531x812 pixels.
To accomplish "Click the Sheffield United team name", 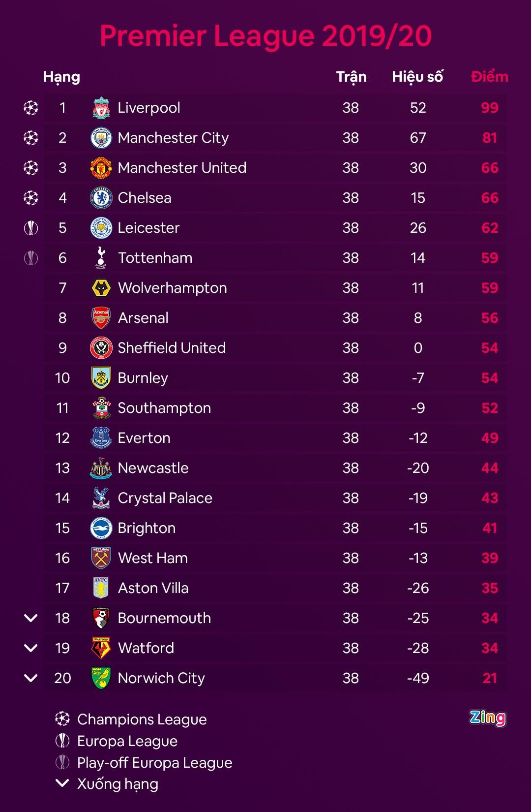I will 172,348.
